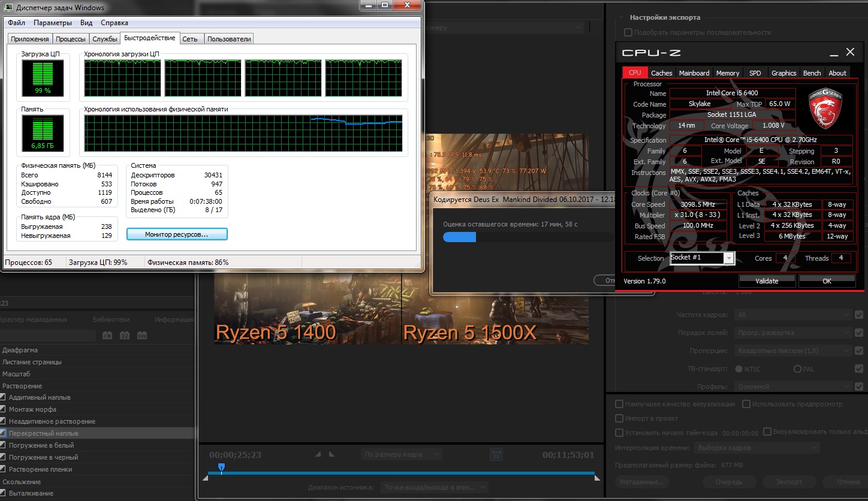Click OK in the CPU-Z window
The height and width of the screenshot is (501, 868).
pos(827,280)
